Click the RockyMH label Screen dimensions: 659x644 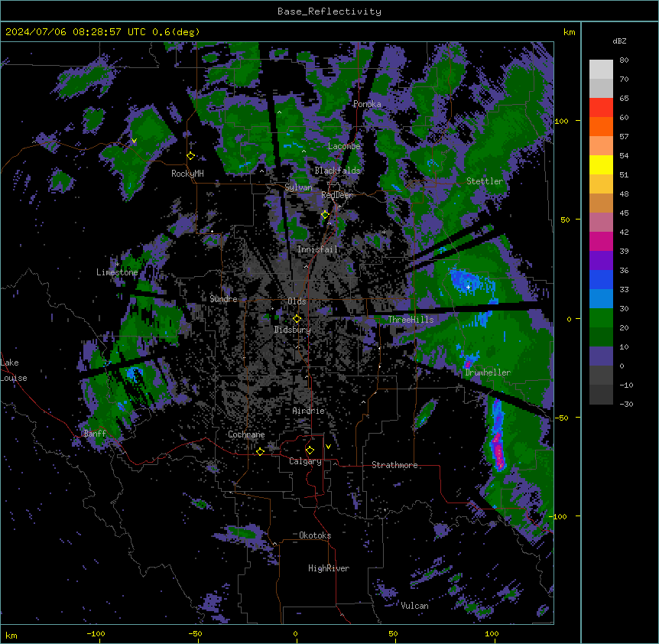coord(187,174)
